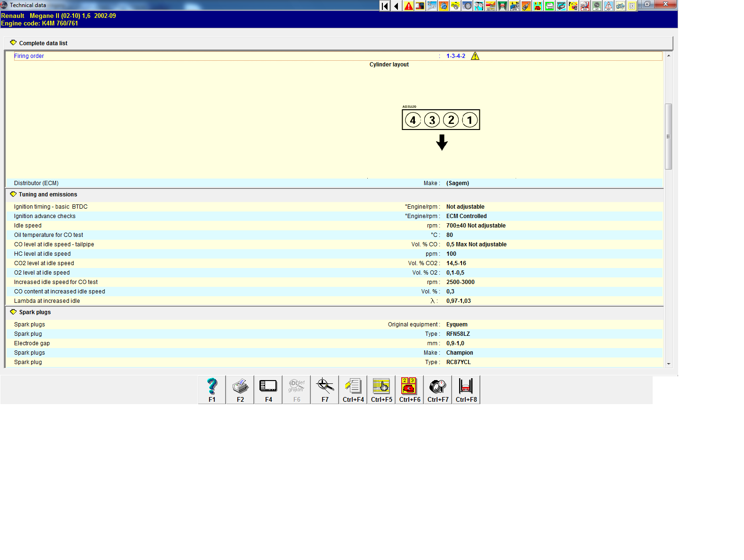Viewport: 744px width, 560px height.
Task: Click the RFN58LZ spark plug type
Action: [458, 334]
